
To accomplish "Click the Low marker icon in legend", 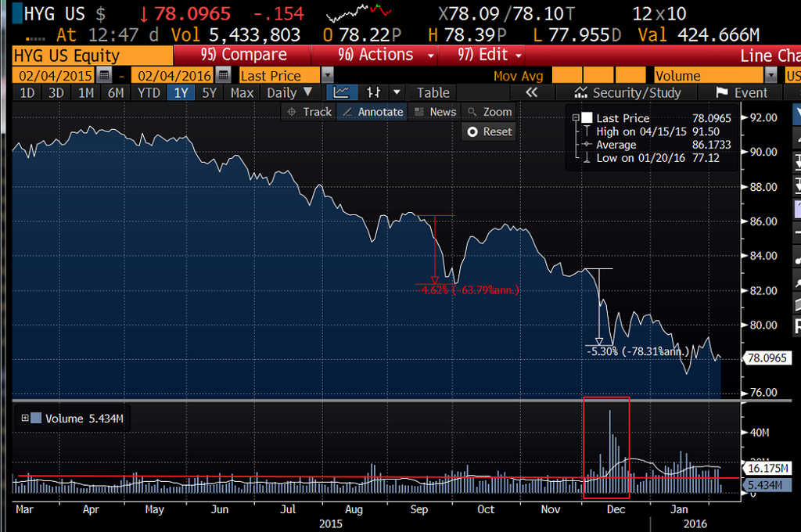I will tap(587, 158).
